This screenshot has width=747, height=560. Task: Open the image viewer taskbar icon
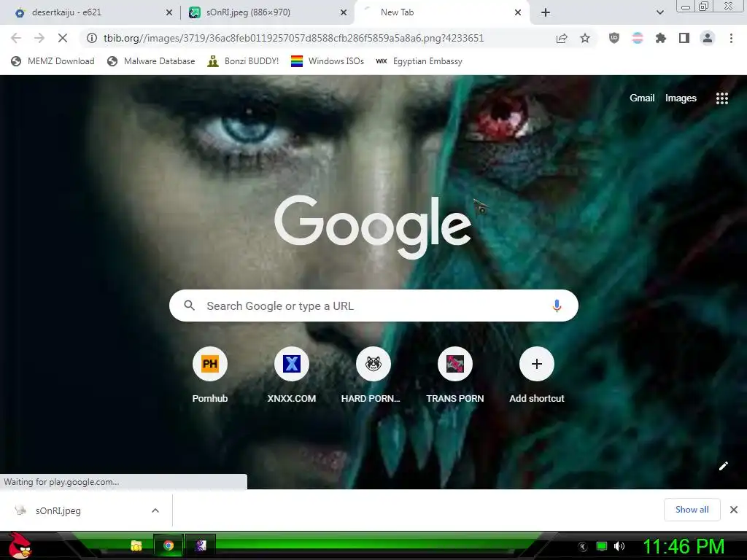pos(200,545)
